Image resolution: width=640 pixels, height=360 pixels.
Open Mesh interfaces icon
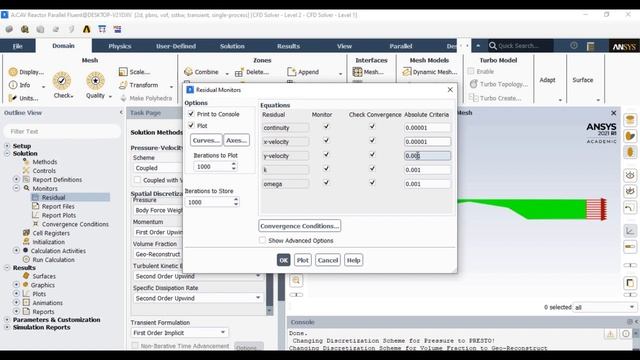(x=357, y=72)
